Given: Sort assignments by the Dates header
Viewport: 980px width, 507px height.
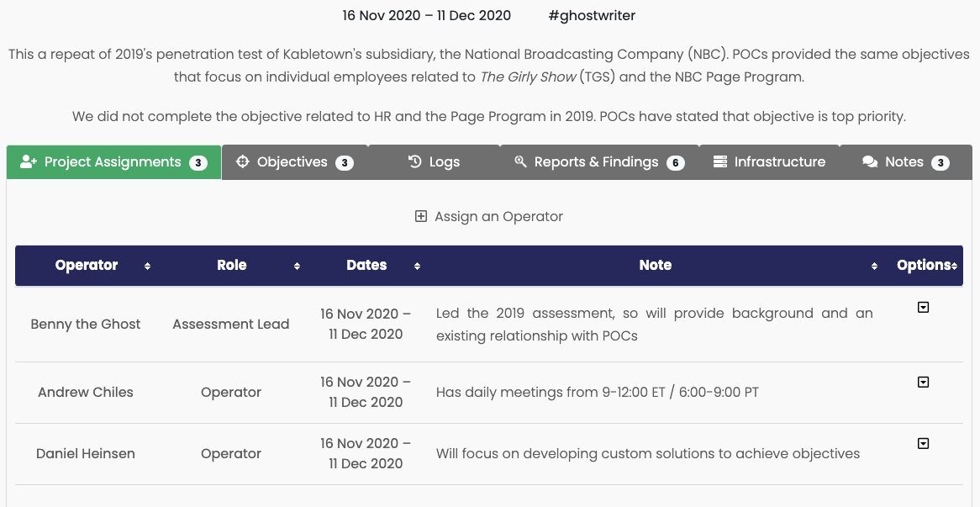Looking at the screenshot, I should coord(367,266).
